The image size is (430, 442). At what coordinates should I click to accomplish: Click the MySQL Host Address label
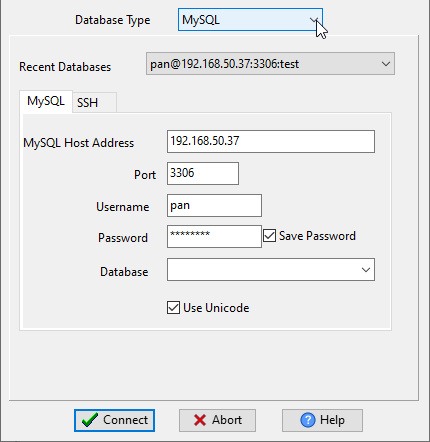(79, 143)
